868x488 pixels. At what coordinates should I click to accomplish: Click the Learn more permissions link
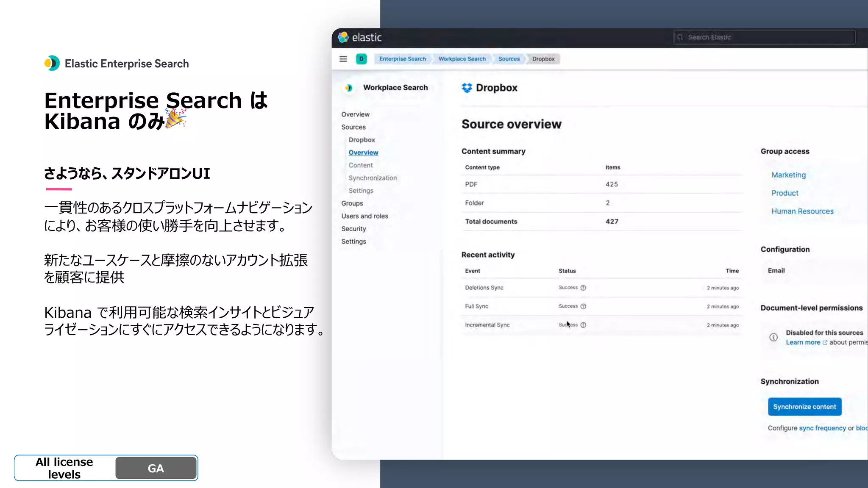[806, 342]
